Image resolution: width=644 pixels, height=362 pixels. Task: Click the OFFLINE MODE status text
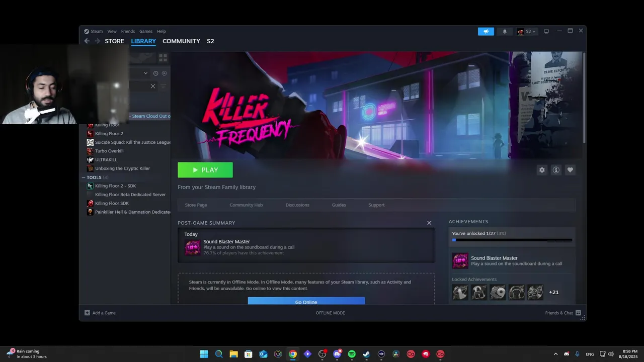(330, 313)
